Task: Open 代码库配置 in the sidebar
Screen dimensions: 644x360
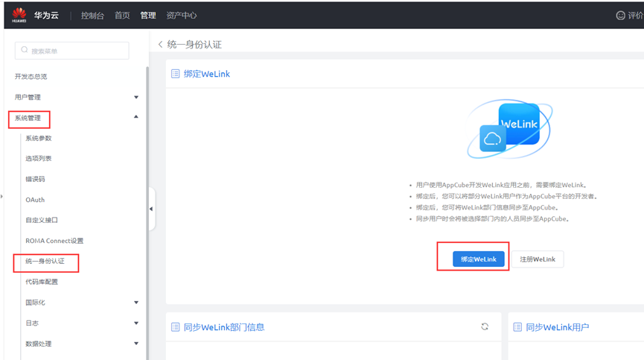Action: point(42,282)
